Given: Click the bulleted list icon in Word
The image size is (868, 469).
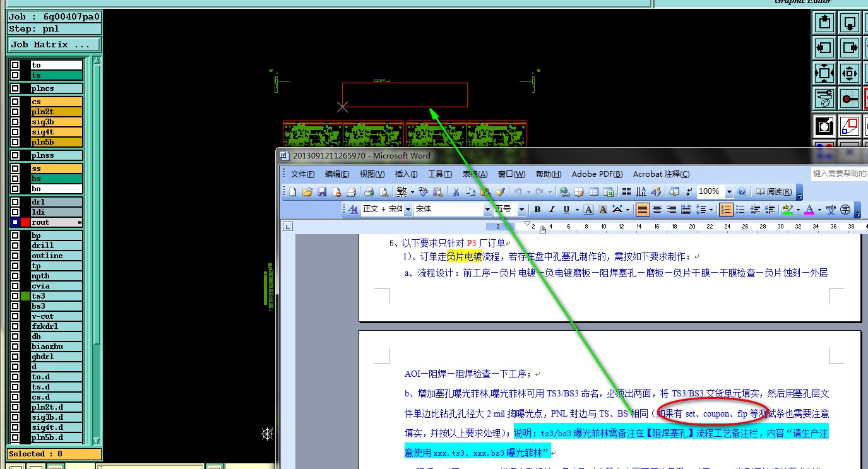Looking at the screenshot, I should 741,210.
